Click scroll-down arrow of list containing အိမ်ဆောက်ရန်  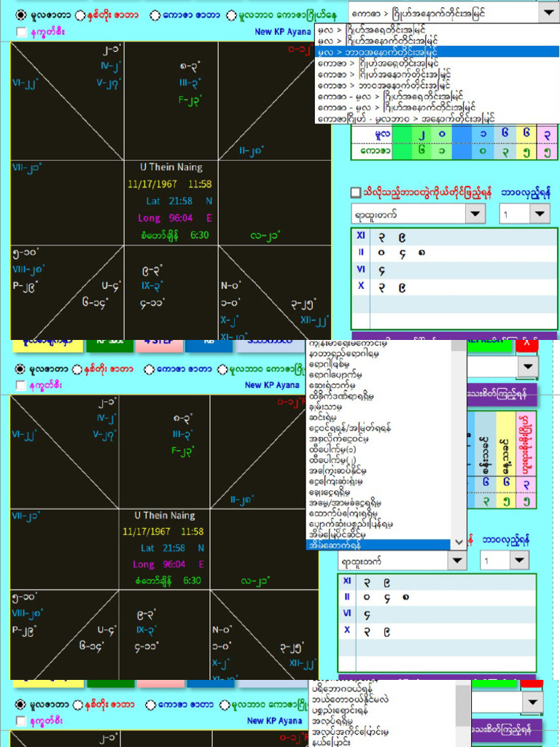(459, 543)
